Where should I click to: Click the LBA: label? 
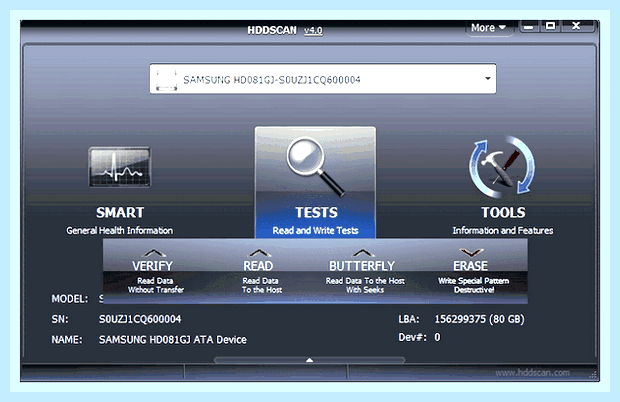point(409,319)
